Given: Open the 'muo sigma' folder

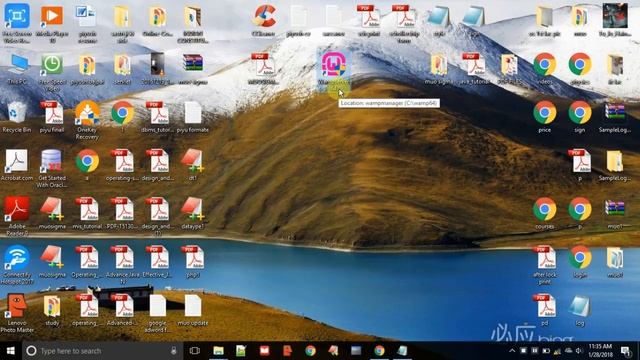Looking at the screenshot, I should 439,64.
